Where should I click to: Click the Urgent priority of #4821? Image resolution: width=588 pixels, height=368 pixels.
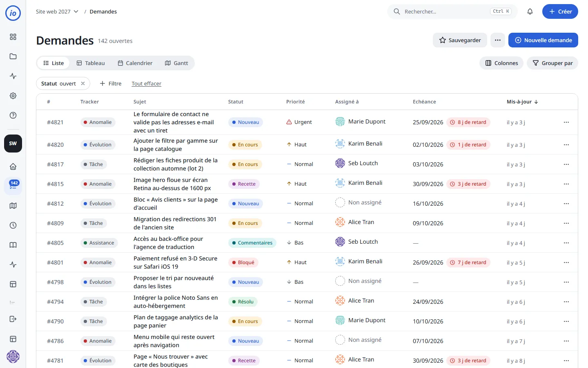pos(299,122)
